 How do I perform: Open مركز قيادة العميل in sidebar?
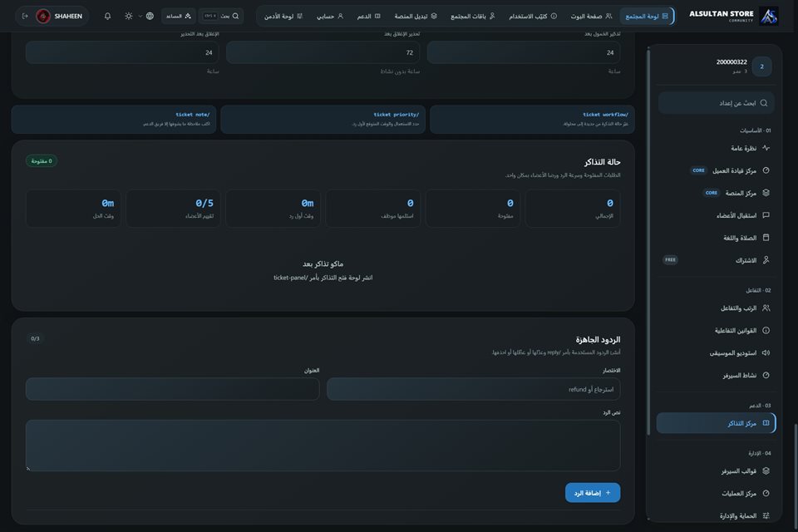point(715,170)
